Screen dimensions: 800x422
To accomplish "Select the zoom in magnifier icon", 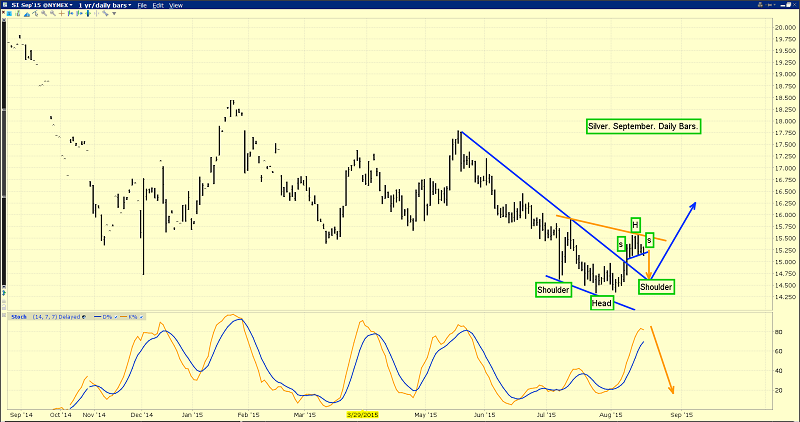I will pos(44,13).
